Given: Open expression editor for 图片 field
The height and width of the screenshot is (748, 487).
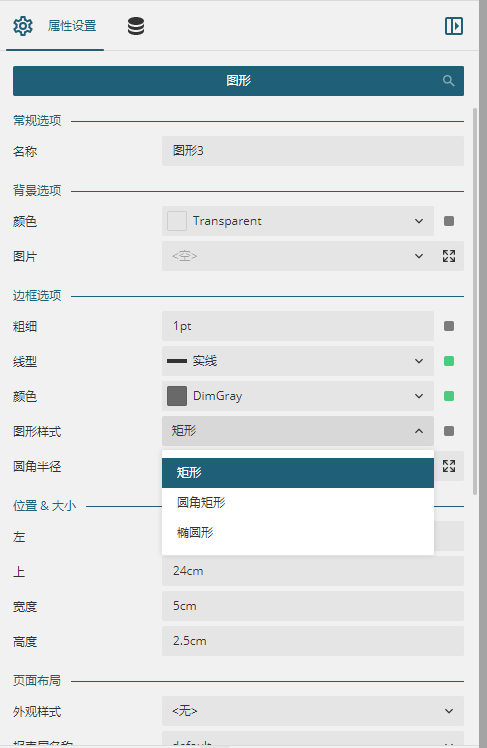Looking at the screenshot, I should point(449,256).
